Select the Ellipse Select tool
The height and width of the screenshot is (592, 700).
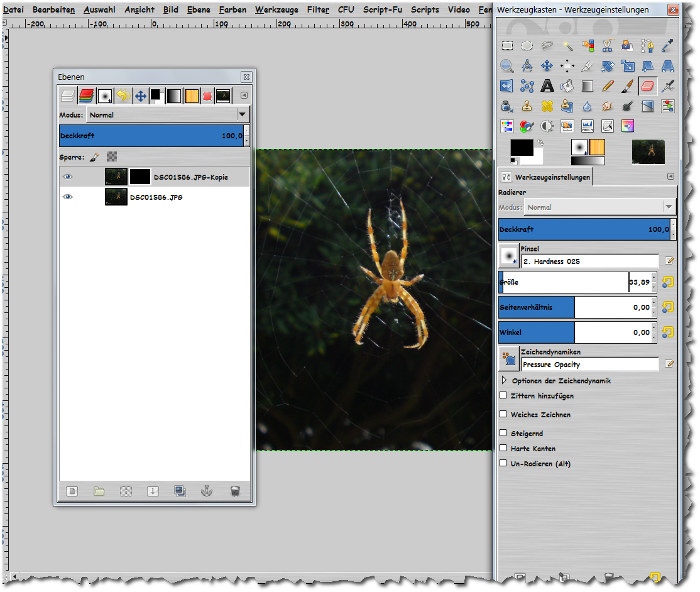pyautogui.click(x=527, y=45)
